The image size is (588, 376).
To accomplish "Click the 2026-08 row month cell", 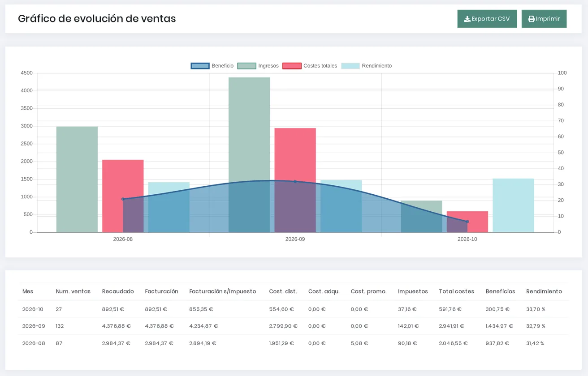I will click(34, 343).
